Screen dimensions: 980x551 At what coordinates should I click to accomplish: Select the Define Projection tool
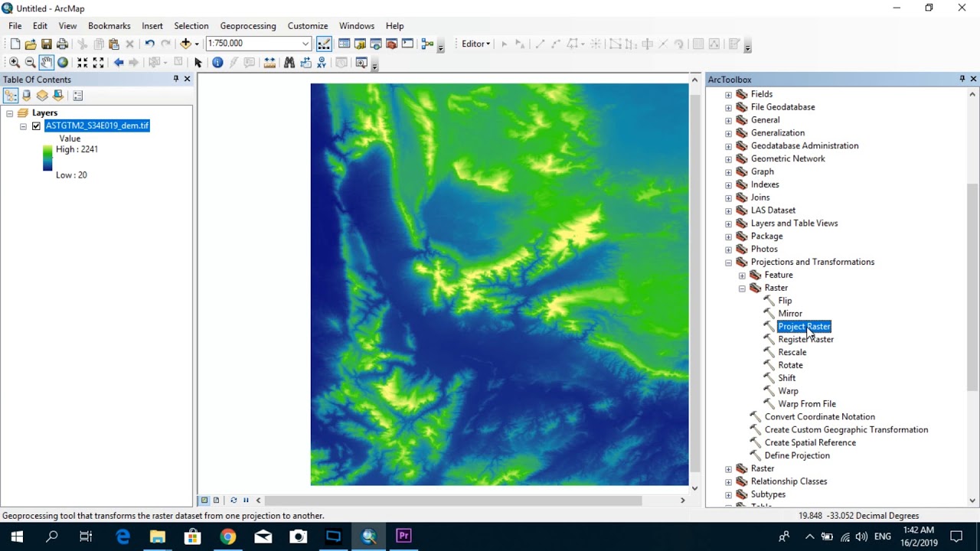point(797,455)
